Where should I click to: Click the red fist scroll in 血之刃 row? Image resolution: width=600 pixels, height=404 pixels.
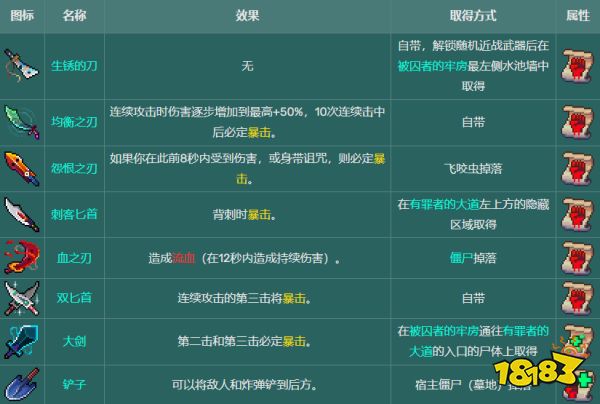[x=577, y=258]
